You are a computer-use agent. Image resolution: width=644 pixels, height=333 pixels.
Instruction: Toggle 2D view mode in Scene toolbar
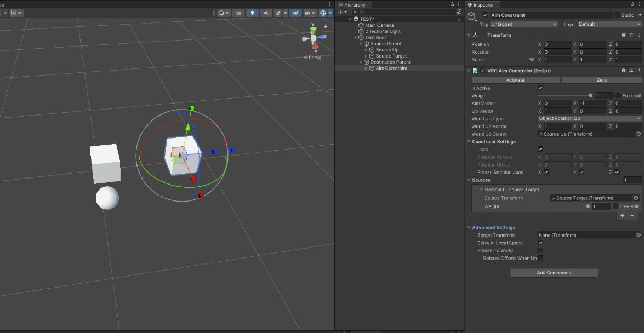coord(238,13)
